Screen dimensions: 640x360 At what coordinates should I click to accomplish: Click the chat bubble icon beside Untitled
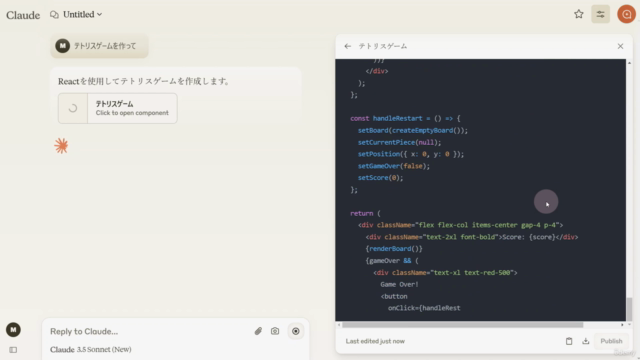coord(54,15)
